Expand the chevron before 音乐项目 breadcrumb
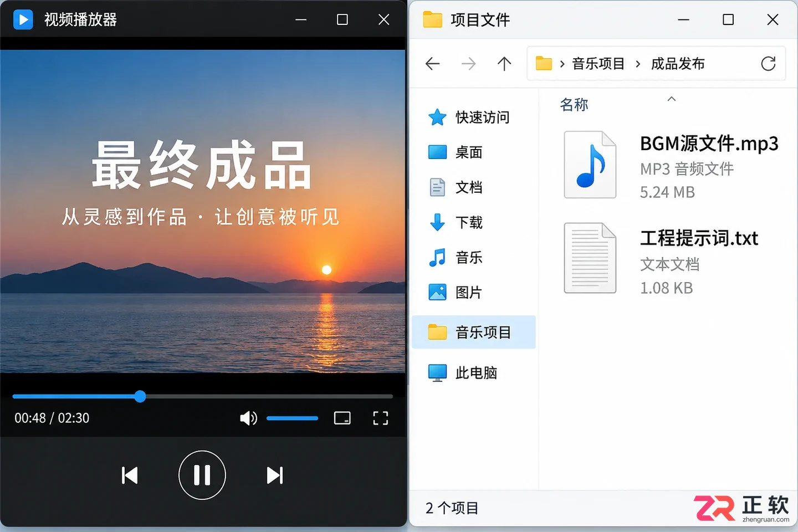Image resolution: width=798 pixels, height=532 pixels. coord(562,64)
